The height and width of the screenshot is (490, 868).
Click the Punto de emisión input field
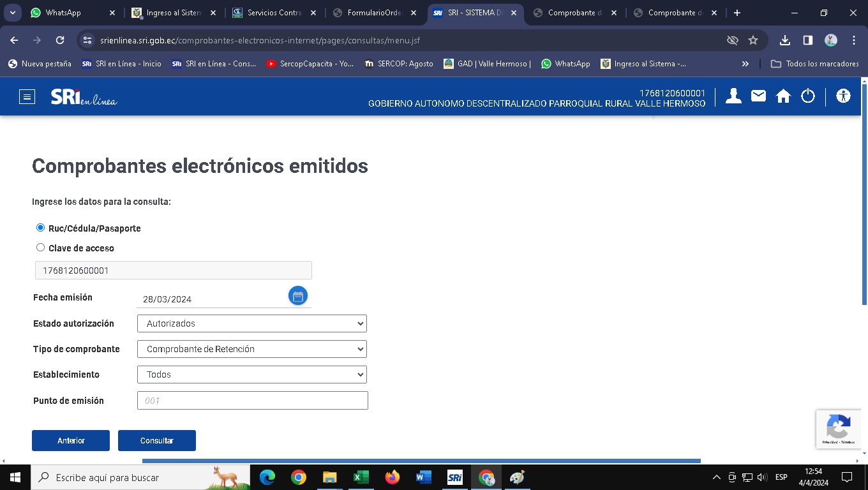(x=253, y=401)
